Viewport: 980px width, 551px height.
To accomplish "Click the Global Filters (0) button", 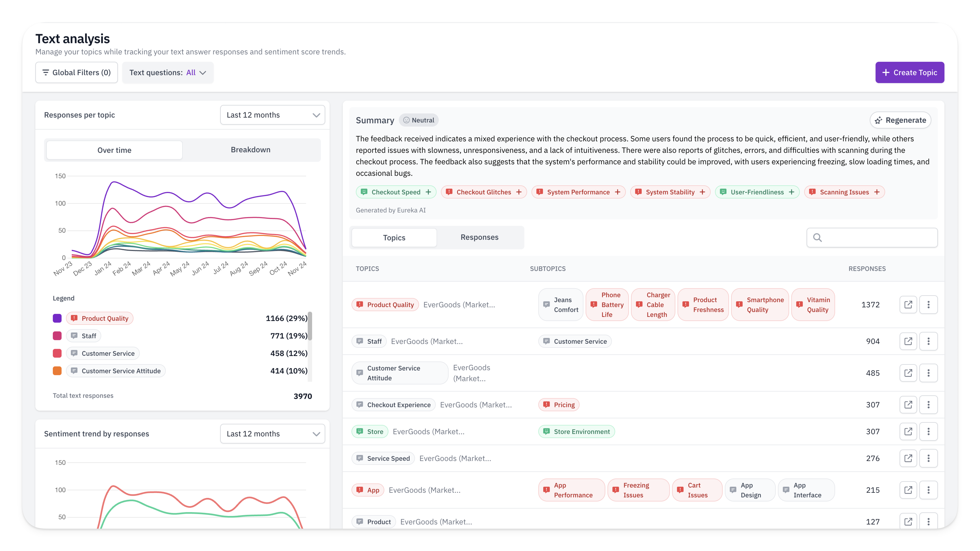I will (x=77, y=72).
